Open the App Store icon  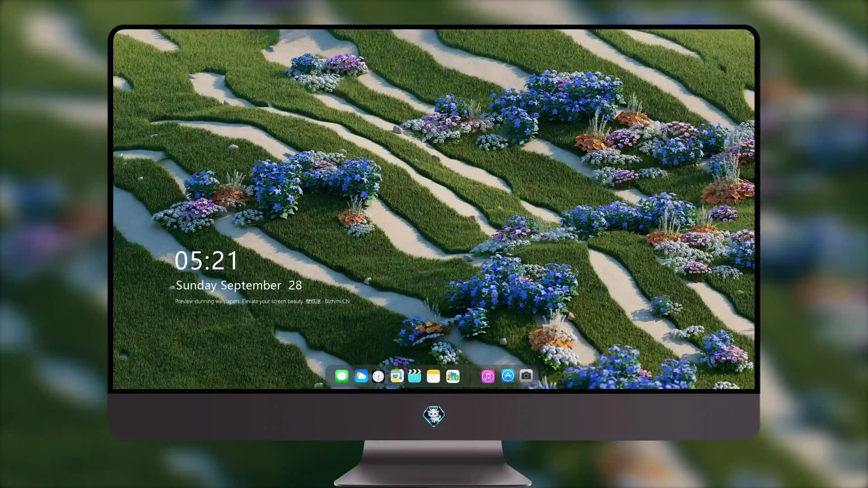coord(508,376)
